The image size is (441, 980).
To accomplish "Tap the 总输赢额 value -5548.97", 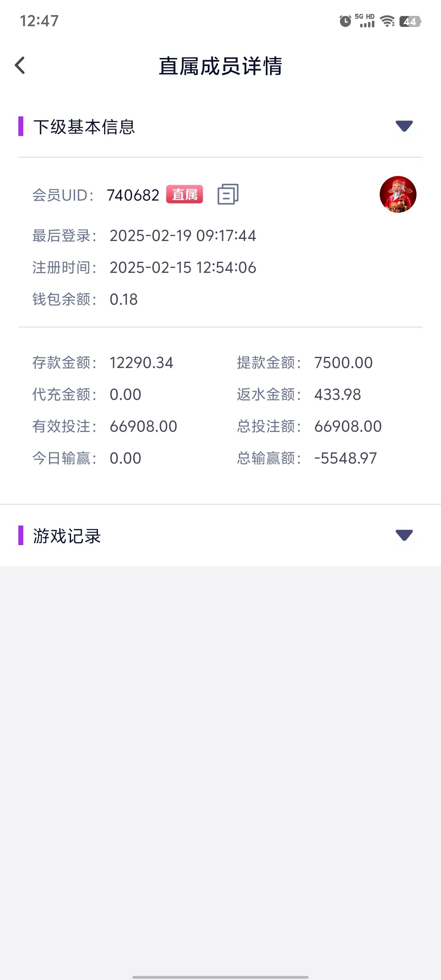I will pos(345,458).
